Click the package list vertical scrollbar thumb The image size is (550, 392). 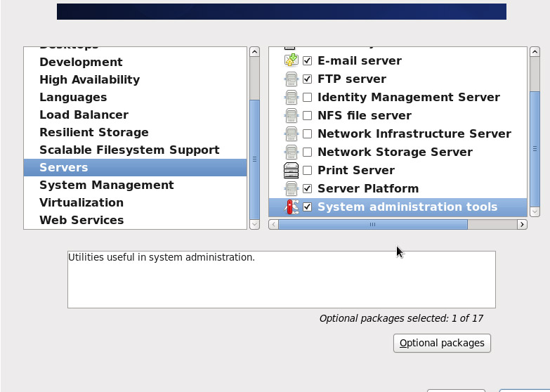click(x=535, y=149)
